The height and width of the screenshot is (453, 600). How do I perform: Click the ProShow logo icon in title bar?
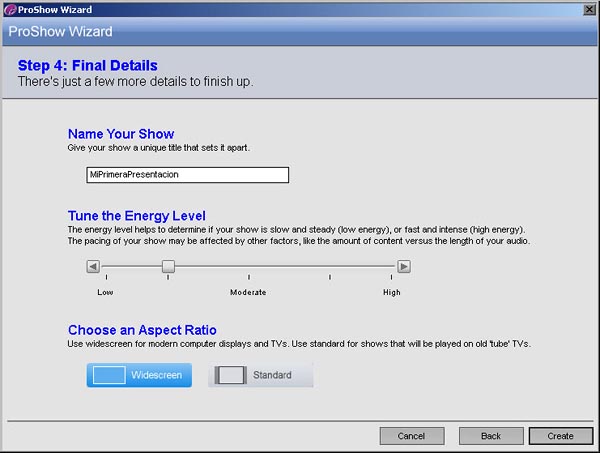click(10, 10)
